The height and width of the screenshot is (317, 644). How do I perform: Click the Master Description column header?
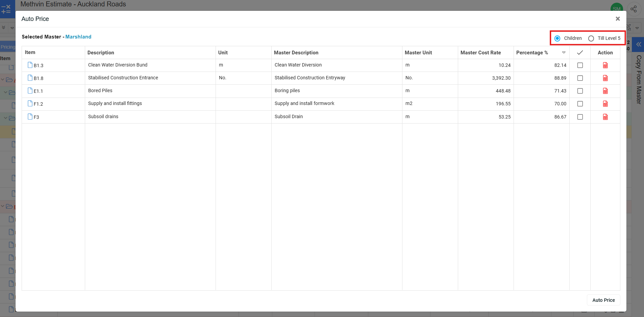296,53
